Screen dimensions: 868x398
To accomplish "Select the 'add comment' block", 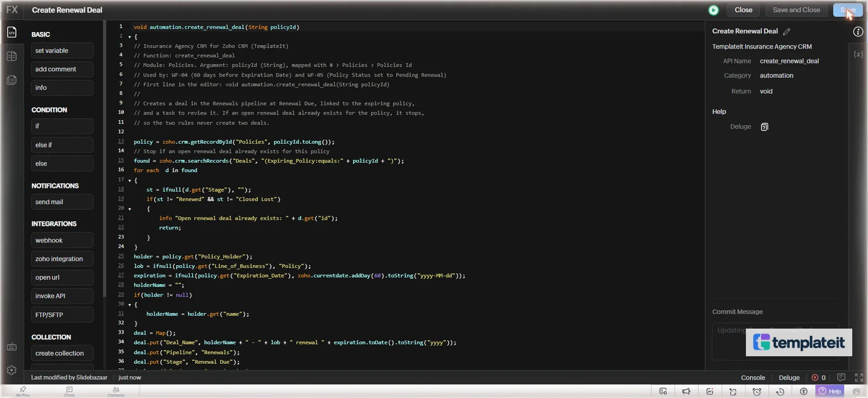I will click(x=62, y=69).
